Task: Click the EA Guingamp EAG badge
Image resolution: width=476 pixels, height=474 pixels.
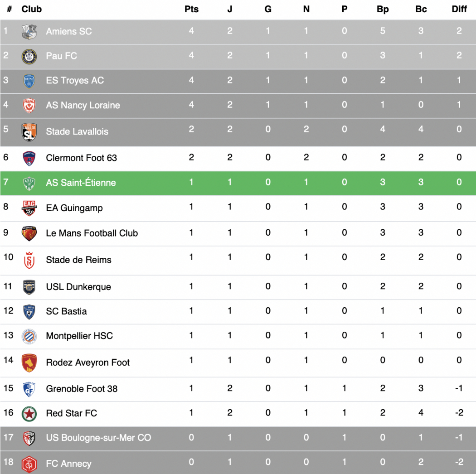Action: pos(29,208)
